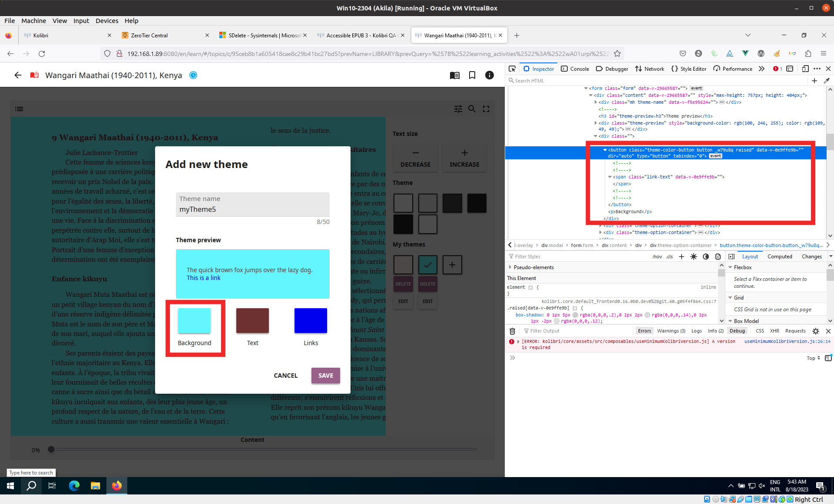
Task: Enable dark color scheme simulation
Action: [x=706, y=256]
